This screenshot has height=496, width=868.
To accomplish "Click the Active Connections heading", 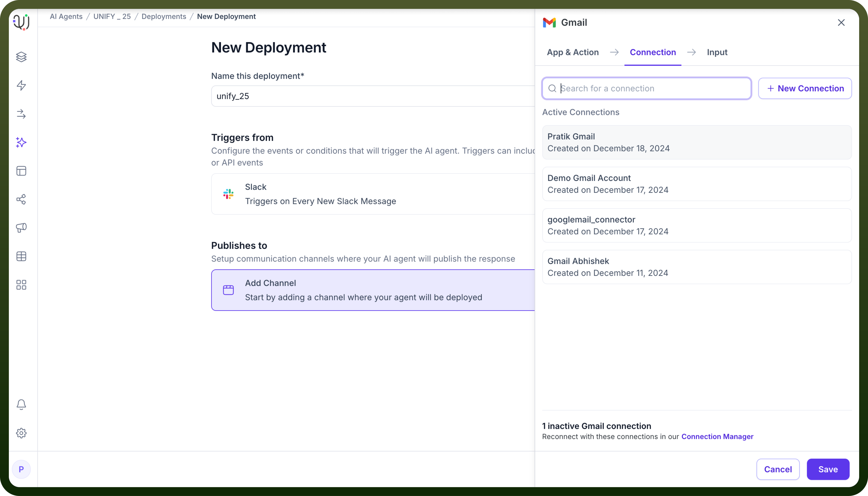I will click(581, 112).
